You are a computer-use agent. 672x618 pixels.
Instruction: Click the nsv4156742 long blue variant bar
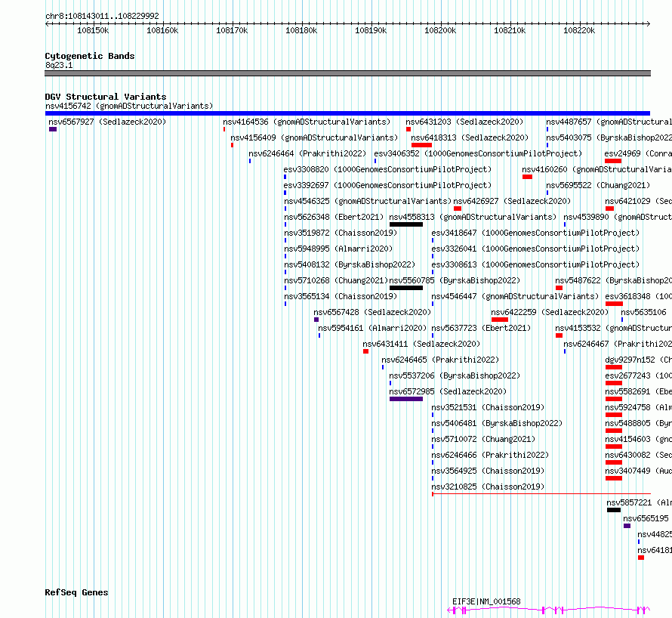[x=347, y=113]
